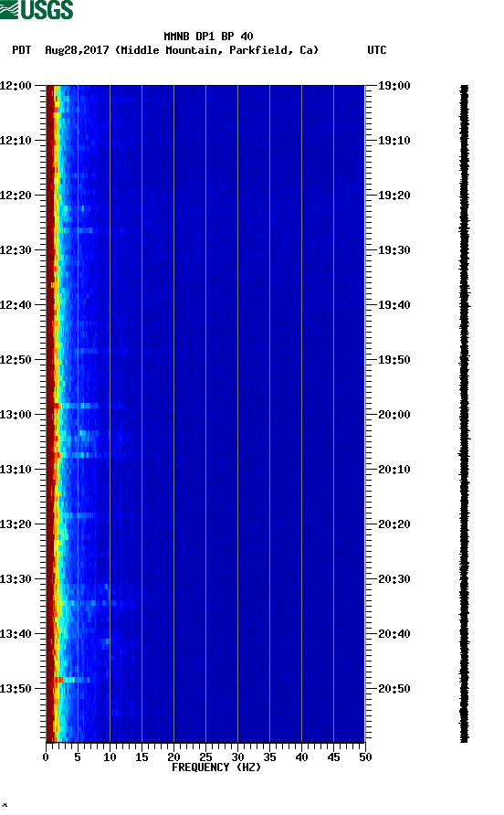Viewport: 504px width, 815px height.
Task: Click the '13:40' PDT time label
Action: [16, 634]
